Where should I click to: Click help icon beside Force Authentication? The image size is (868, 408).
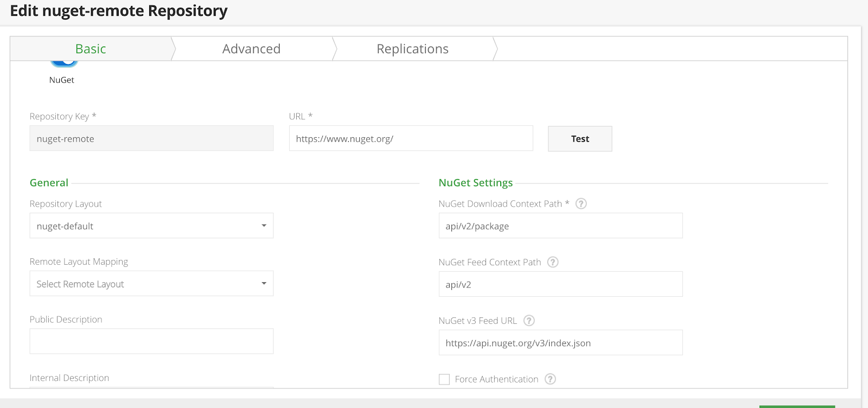point(550,379)
